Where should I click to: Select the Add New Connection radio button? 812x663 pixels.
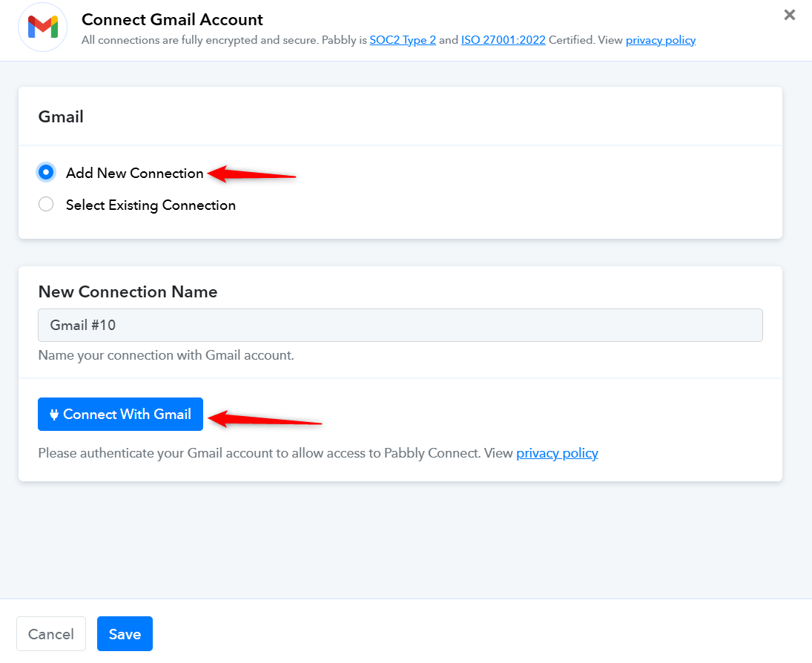coord(46,173)
